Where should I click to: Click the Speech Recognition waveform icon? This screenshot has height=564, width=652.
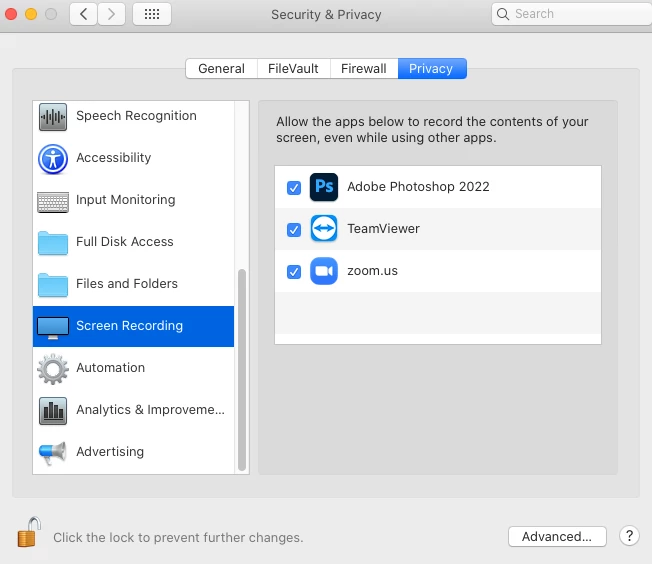pos(53,117)
